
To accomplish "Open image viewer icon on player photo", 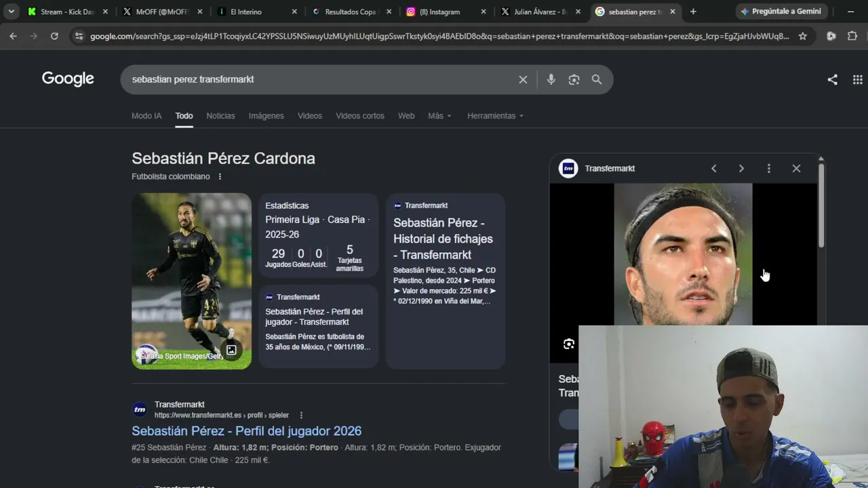I will [231, 350].
